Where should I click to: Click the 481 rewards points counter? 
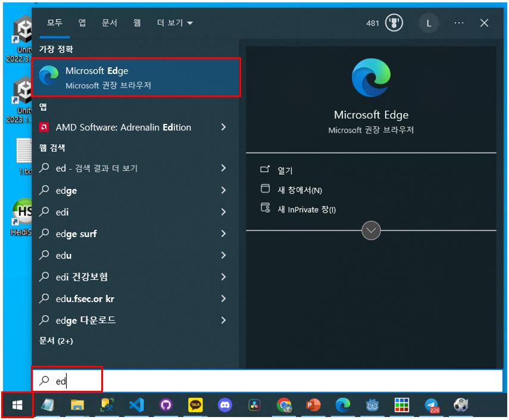point(372,23)
